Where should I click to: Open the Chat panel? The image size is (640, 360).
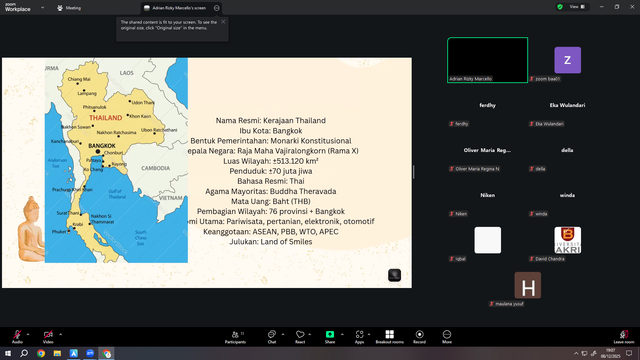pos(272,337)
